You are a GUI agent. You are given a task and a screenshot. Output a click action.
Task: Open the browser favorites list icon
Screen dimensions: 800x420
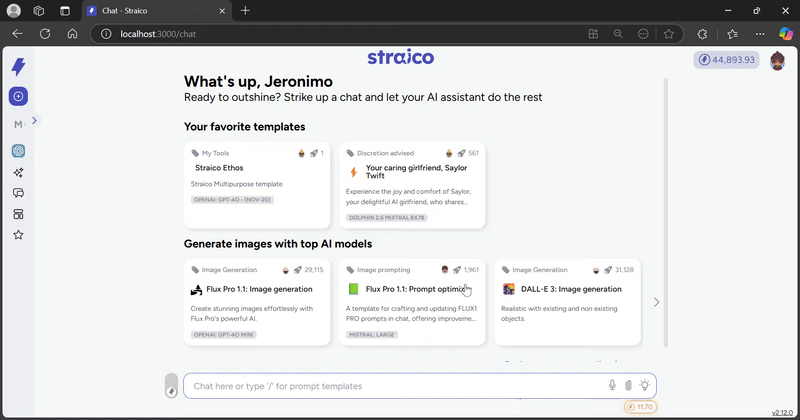click(x=733, y=34)
